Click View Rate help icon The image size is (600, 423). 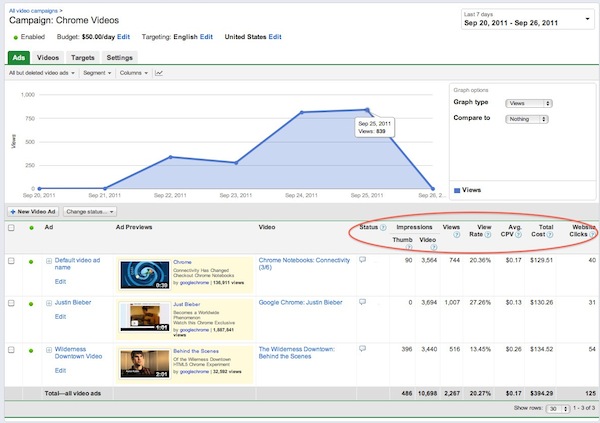[488, 235]
